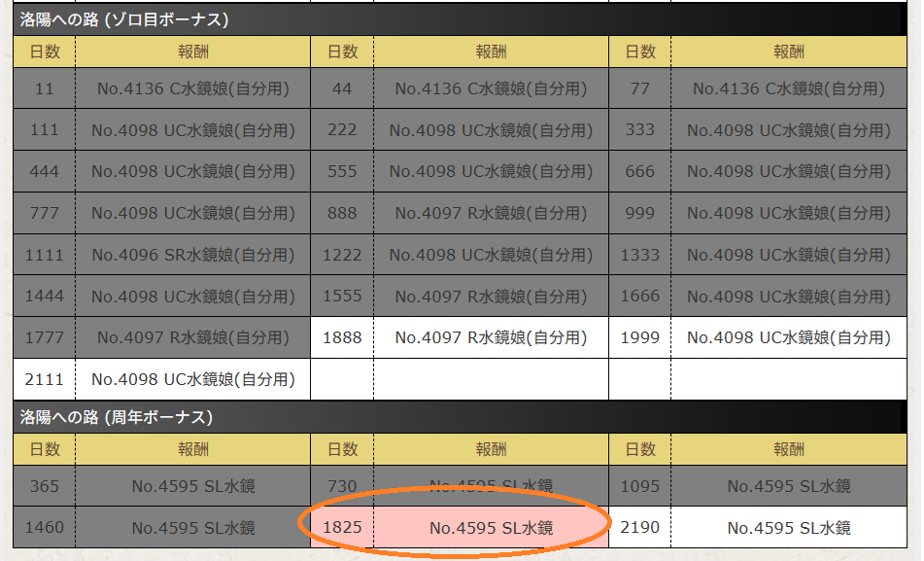Screen dimensions: 924x561
Task: Select the day 2190 cell
Action: coord(639,528)
